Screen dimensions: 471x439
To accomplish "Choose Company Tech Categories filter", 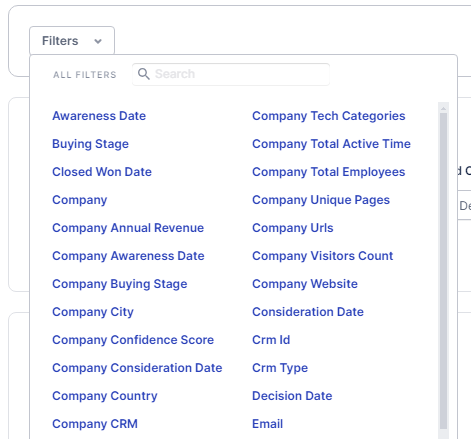I will pyautogui.click(x=329, y=116).
